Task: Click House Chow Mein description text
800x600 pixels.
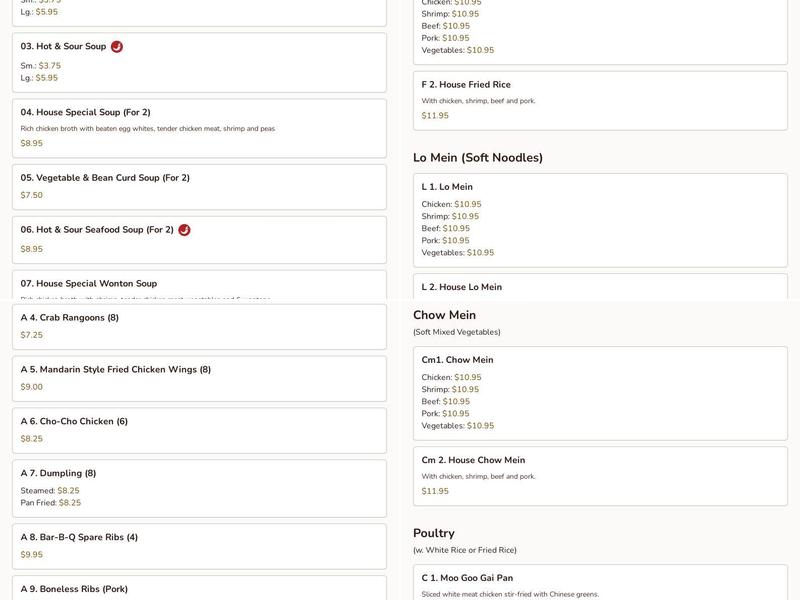Action: (479, 477)
